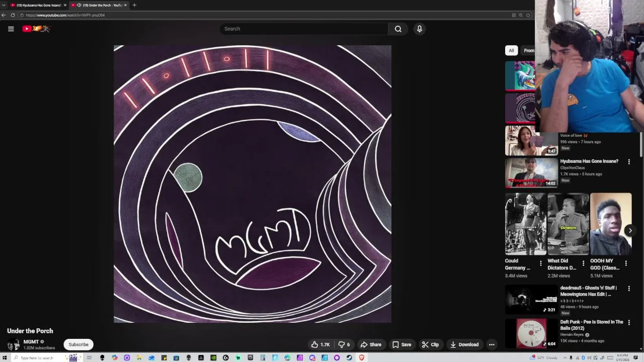Open options for OOOH MY GOD short
Image resolution: width=644 pixels, height=362 pixels.
(626, 263)
